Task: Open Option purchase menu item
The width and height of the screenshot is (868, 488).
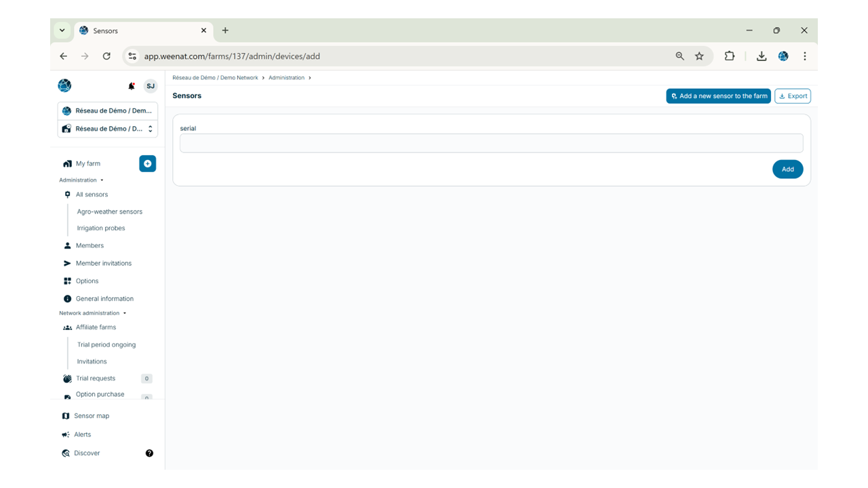Action: 100,394
